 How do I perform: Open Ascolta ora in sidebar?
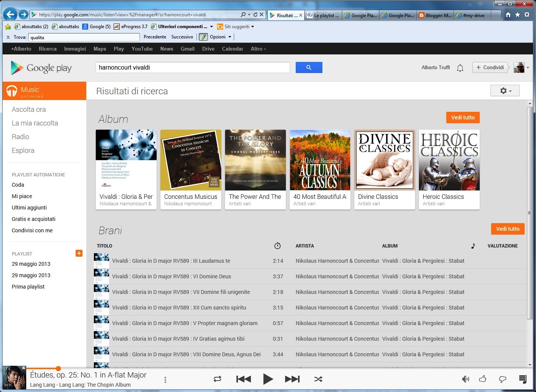[x=29, y=110]
